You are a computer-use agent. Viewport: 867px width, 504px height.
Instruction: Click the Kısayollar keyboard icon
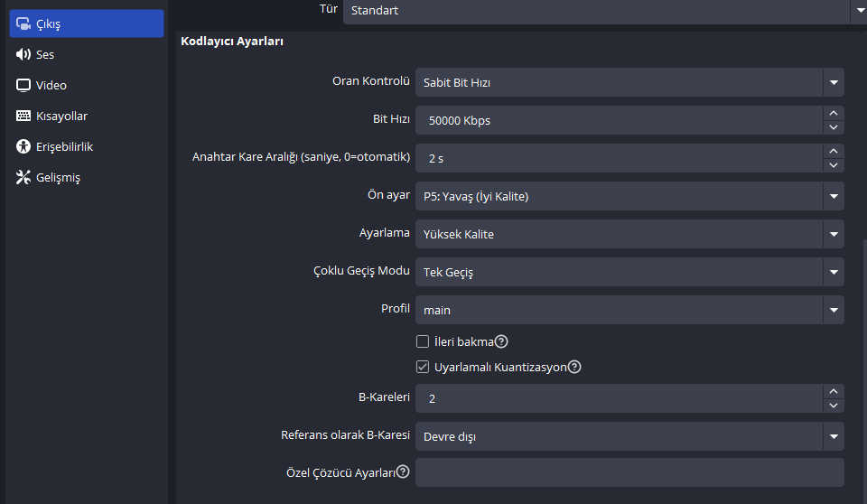coord(23,116)
